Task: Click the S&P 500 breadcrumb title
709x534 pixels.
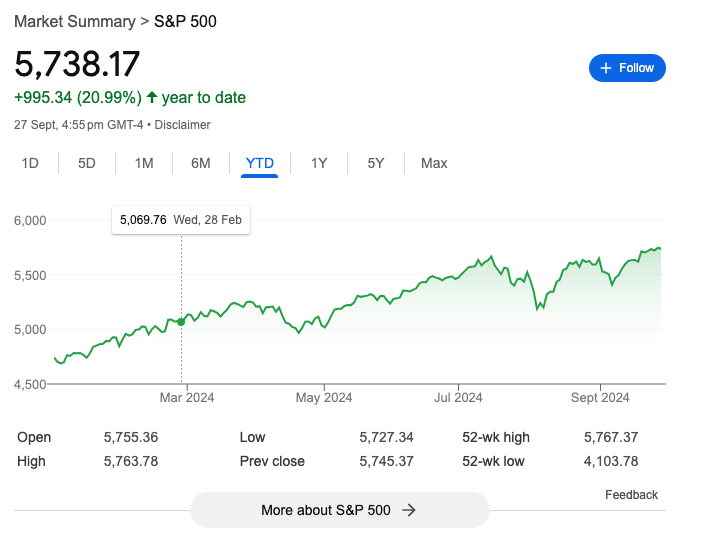Action: (185, 21)
